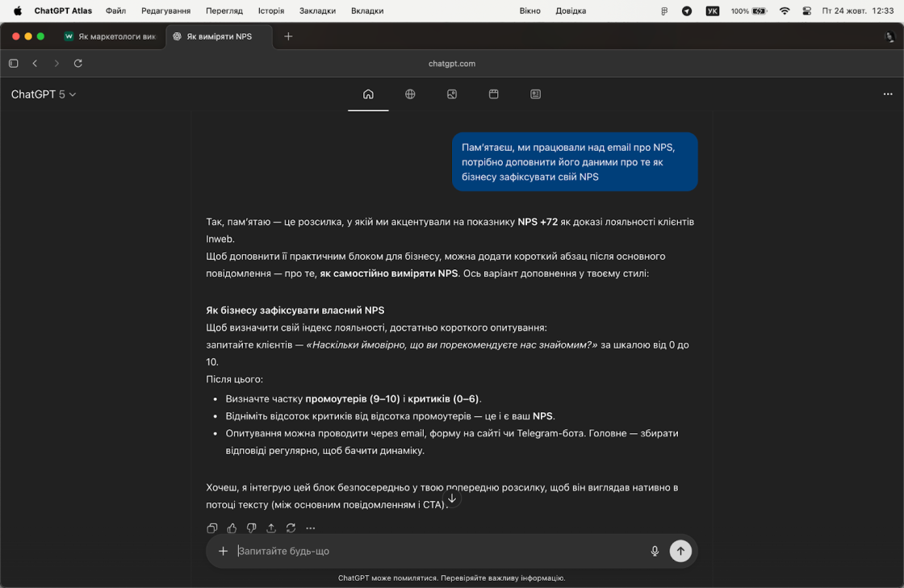Open the top-right three-dot options menu

[x=888, y=94]
